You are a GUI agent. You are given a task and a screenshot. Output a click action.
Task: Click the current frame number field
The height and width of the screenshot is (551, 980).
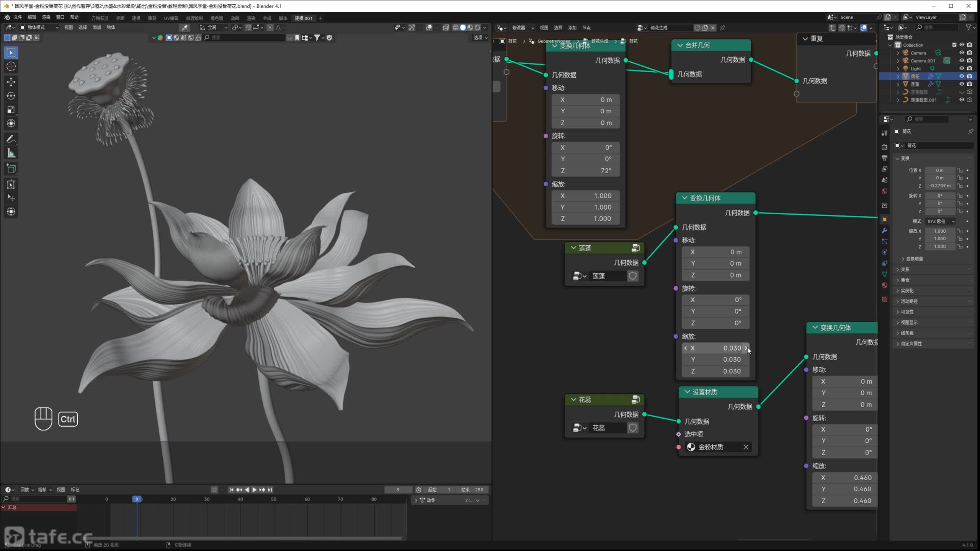pos(398,489)
